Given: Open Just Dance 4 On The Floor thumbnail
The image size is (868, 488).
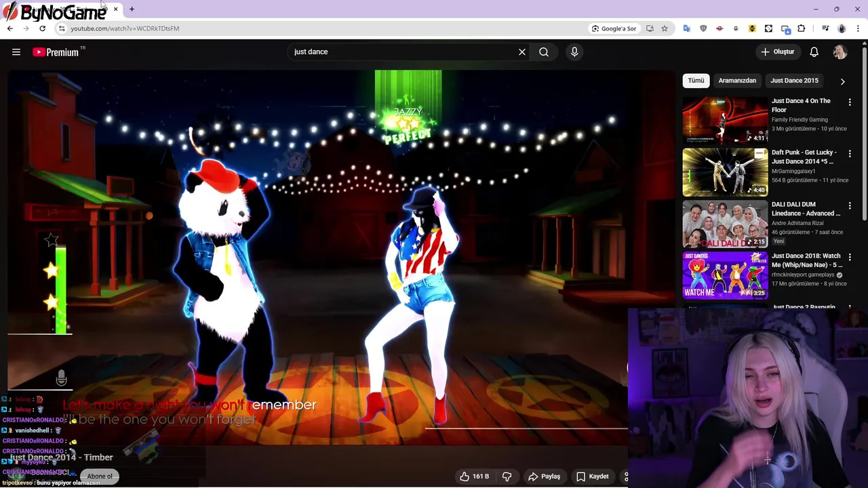Looking at the screenshot, I should click(x=725, y=121).
